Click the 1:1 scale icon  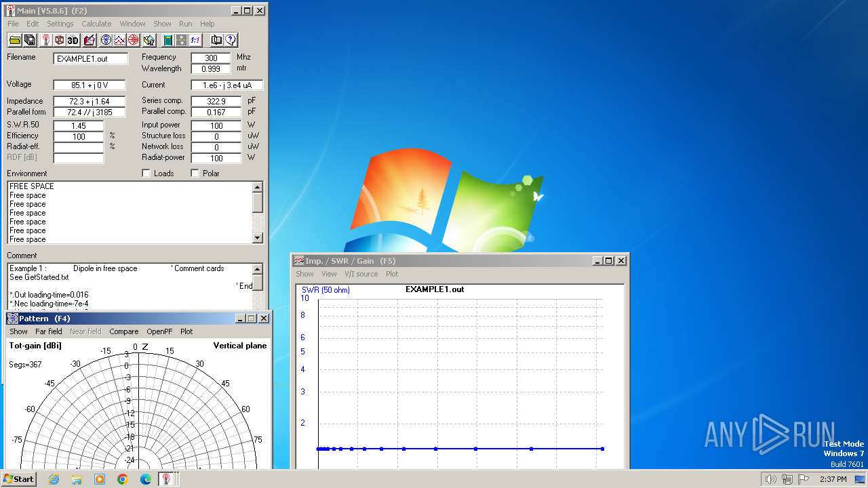[195, 40]
